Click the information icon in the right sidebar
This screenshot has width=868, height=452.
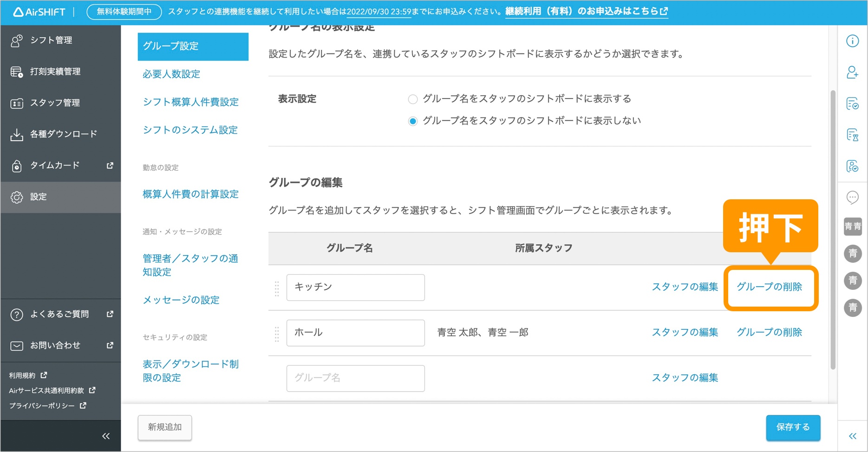(853, 41)
